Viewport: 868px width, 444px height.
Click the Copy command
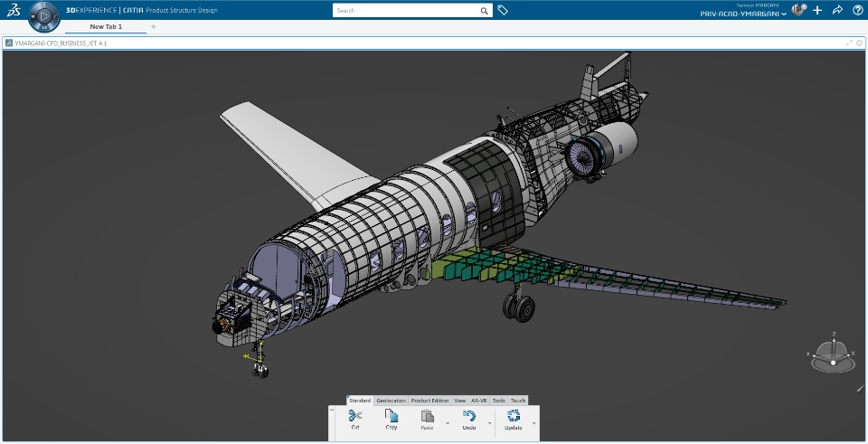coord(392,419)
